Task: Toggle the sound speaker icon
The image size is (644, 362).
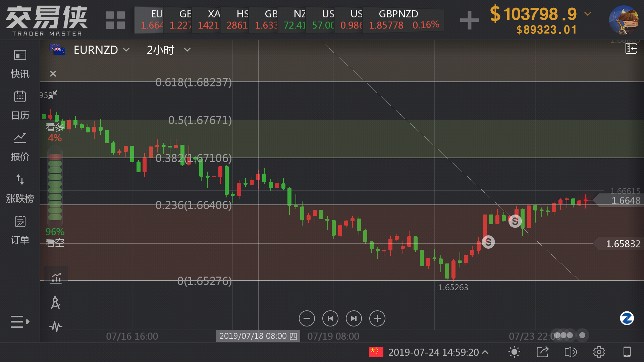Action: (571, 352)
